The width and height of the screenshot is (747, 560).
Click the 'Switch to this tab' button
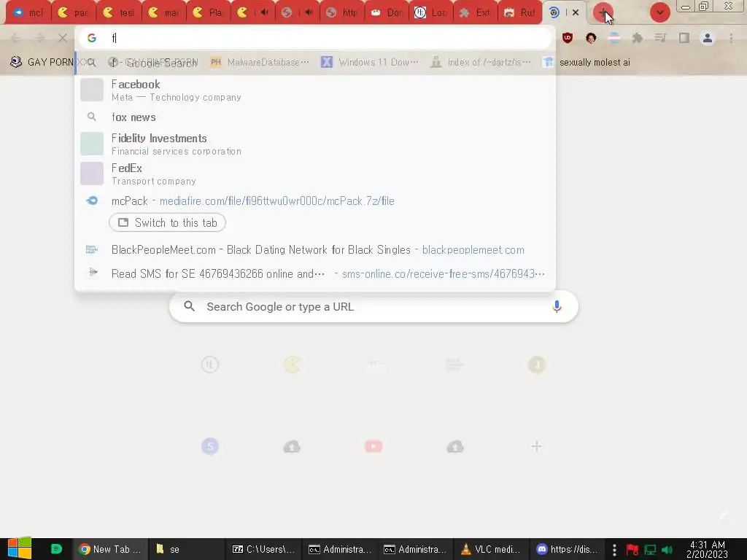[x=167, y=223]
